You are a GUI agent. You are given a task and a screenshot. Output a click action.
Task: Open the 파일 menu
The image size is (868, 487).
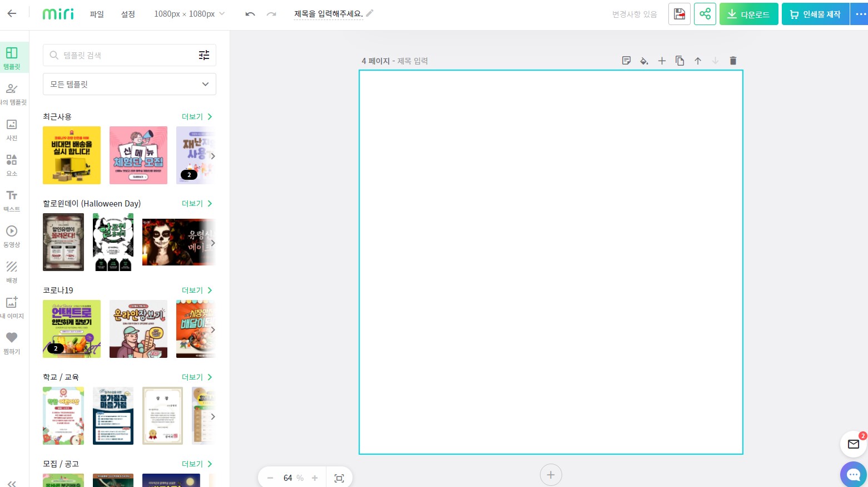pyautogui.click(x=97, y=14)
